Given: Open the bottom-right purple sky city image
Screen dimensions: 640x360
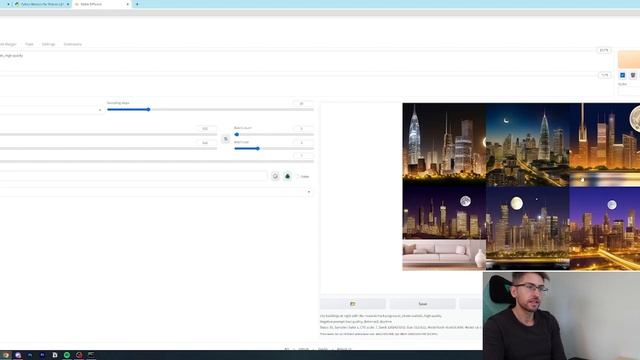Looking at the screenshot, I should [x=604, y=229].
